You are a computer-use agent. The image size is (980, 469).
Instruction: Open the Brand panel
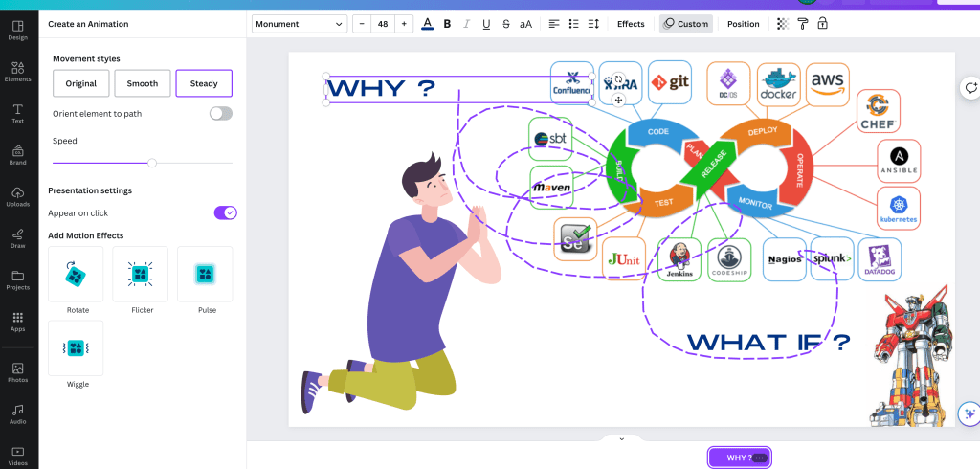click(18, 154)
